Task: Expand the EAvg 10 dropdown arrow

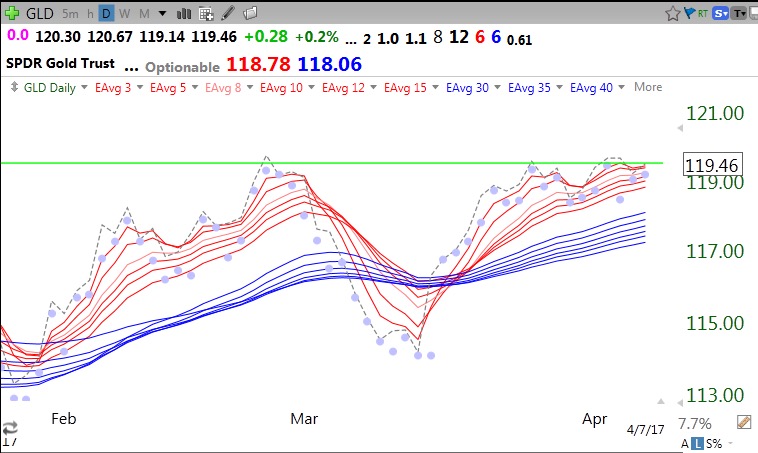Action: pyautogui.click(x=311, y=88)
